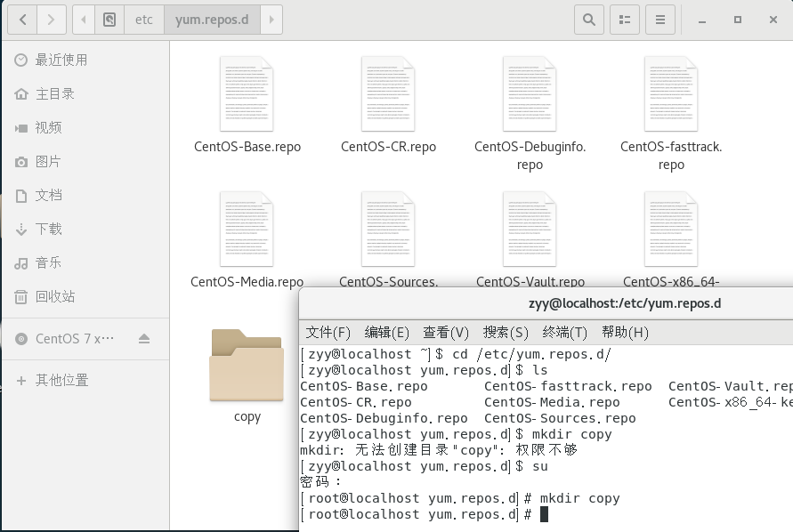Open the terminal File (文件) menu
The image size is (793, 532).
click(x=328, y=332)
